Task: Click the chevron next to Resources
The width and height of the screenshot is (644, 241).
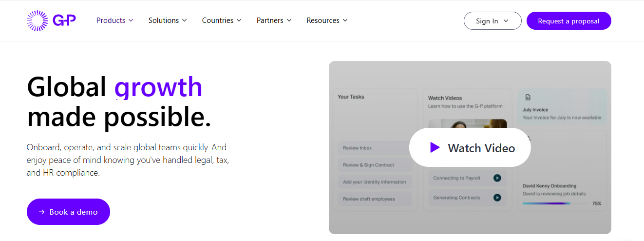Action: point(345,20)
